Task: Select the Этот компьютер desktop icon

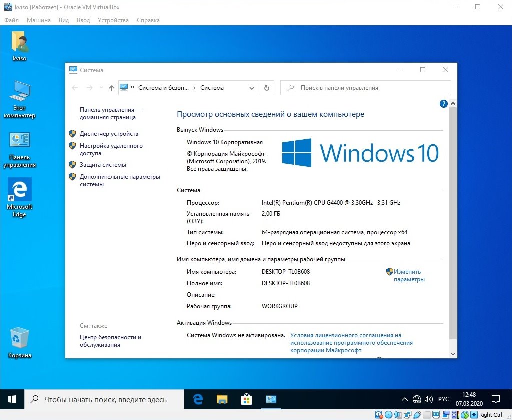Action: (19, 99)
